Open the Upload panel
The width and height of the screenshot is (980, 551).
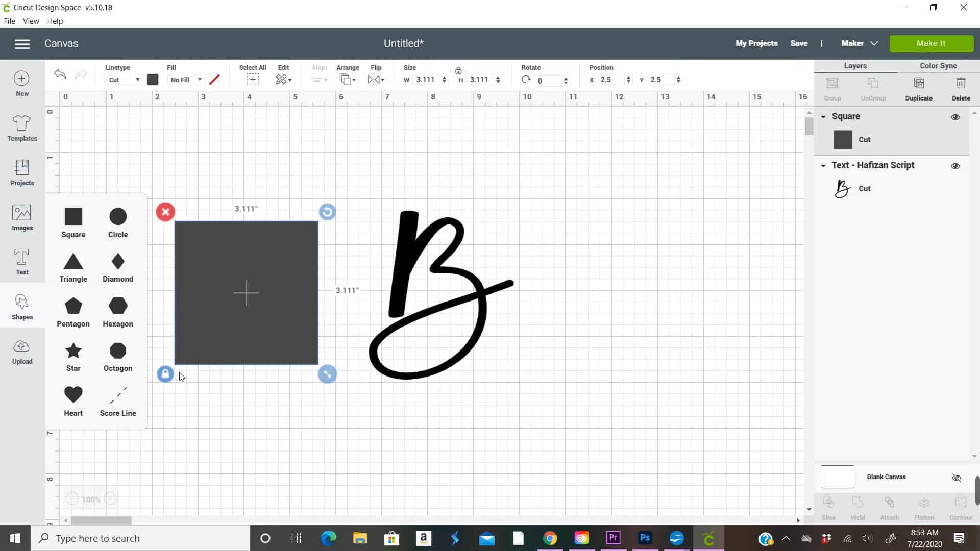tap(22, 352)
